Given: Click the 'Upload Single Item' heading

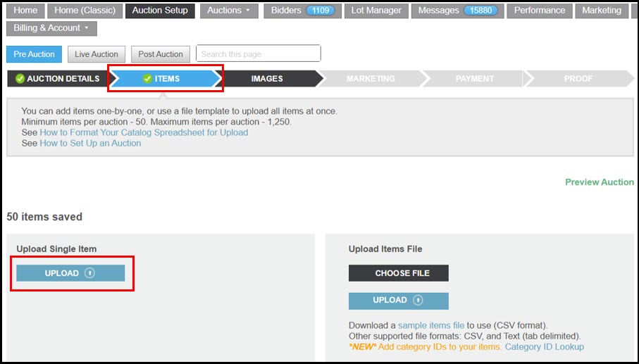Looking at the screenshot, I should 56,249.
